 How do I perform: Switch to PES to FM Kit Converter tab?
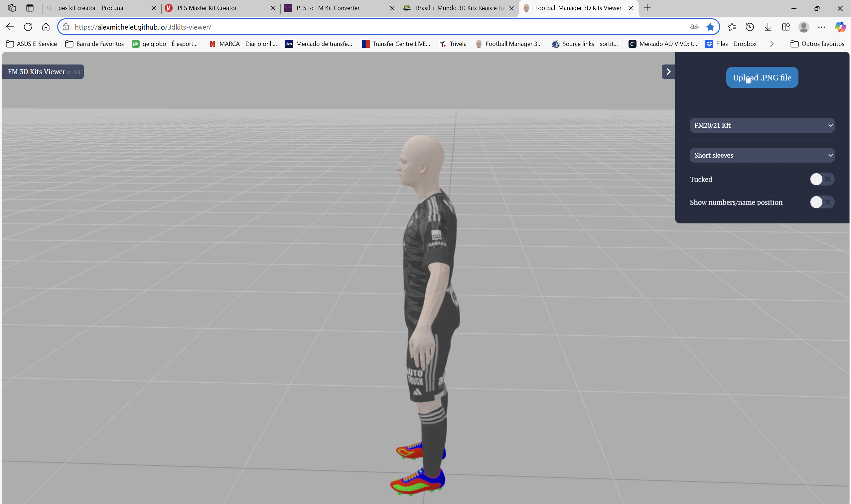[328, 8]
